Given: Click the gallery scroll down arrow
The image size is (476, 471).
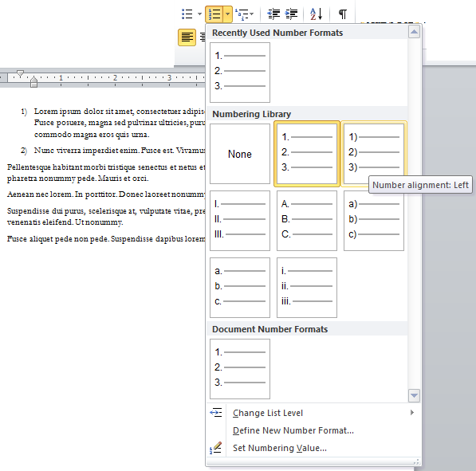Looking at the screenshot, I should (414, 395).
